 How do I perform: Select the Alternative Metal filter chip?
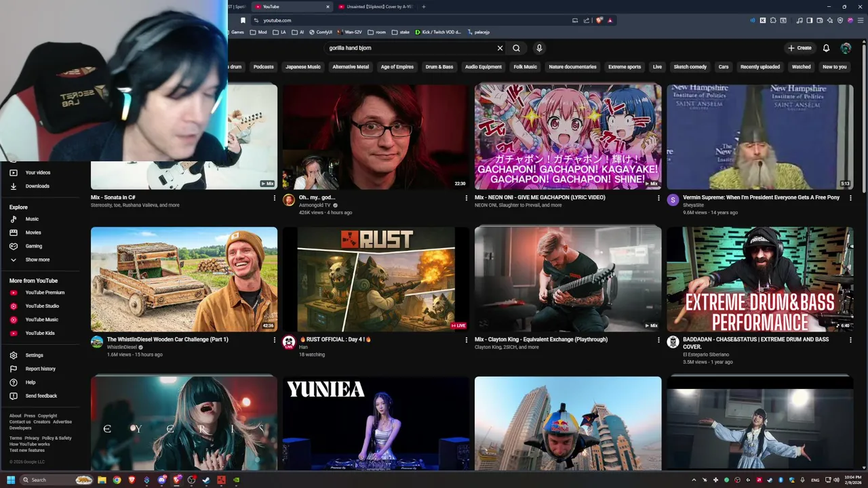pos(351,67)
